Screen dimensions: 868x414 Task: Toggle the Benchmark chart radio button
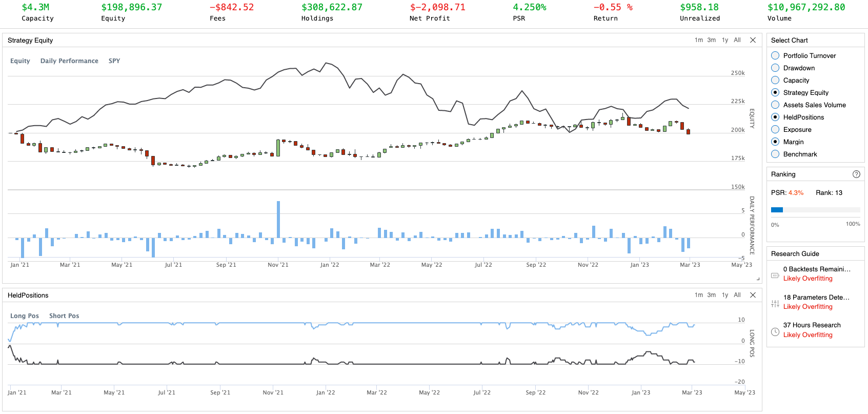[x=775, y=154]
